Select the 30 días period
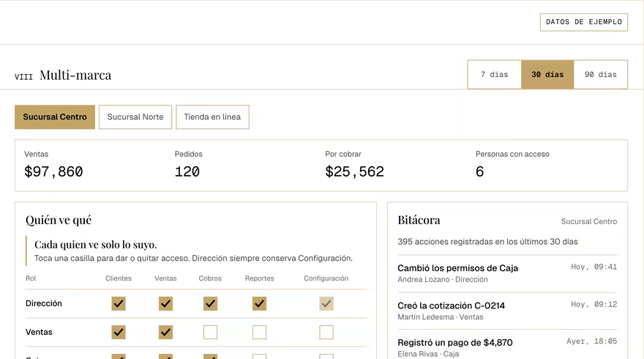This screenshot has width=644, height=359. tap(547, 75)
